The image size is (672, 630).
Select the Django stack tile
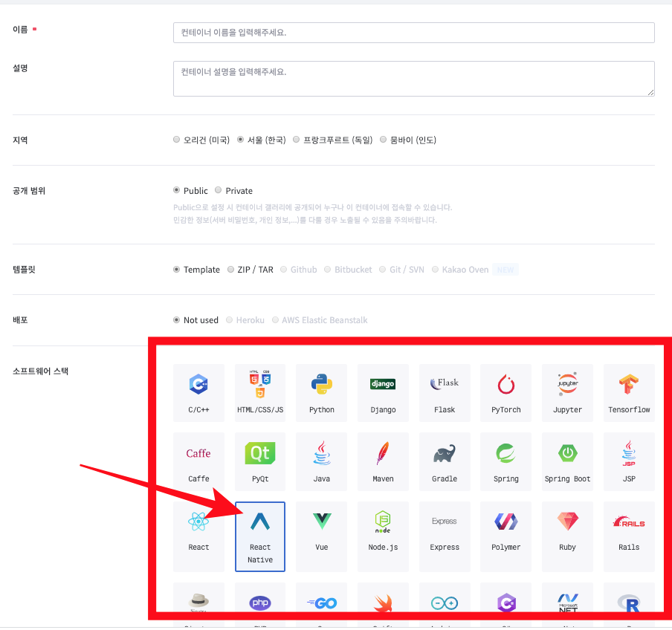point(383,393)
